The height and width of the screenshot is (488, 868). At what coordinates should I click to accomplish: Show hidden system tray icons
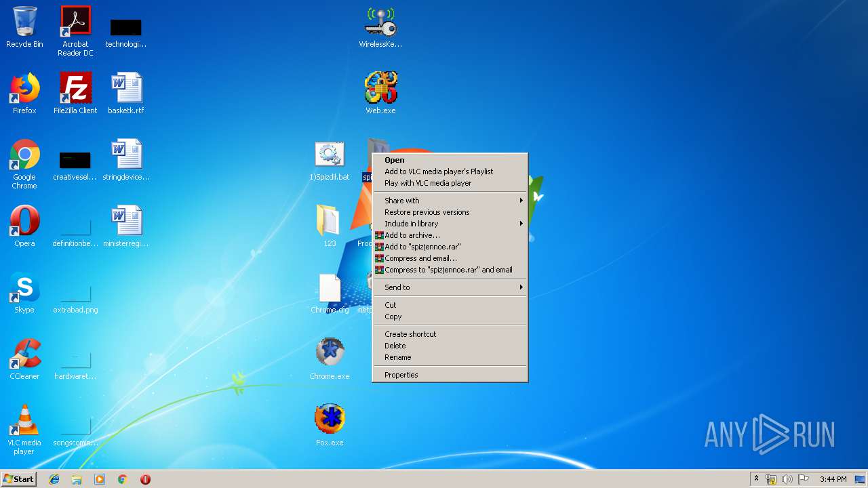(756, 479)
